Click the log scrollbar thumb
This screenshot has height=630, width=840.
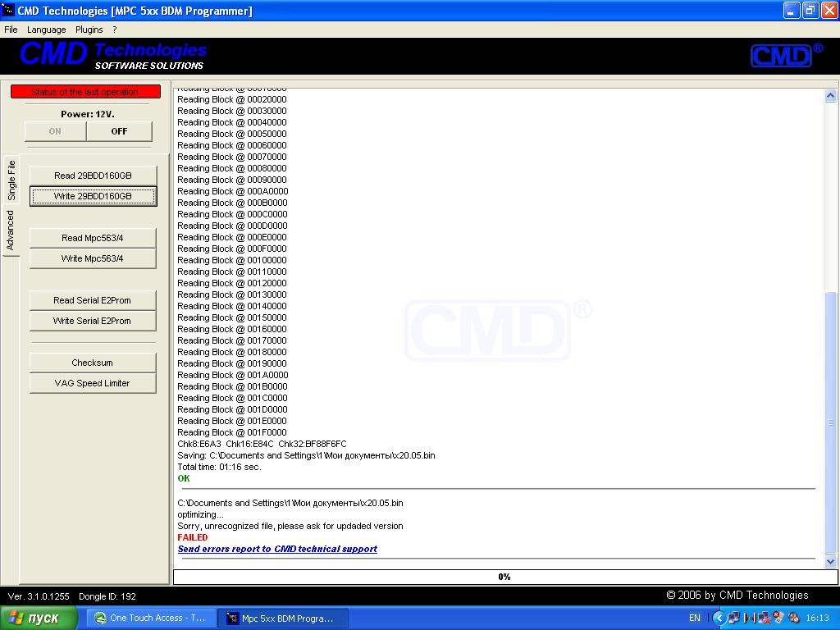click(x=830, y=422)
